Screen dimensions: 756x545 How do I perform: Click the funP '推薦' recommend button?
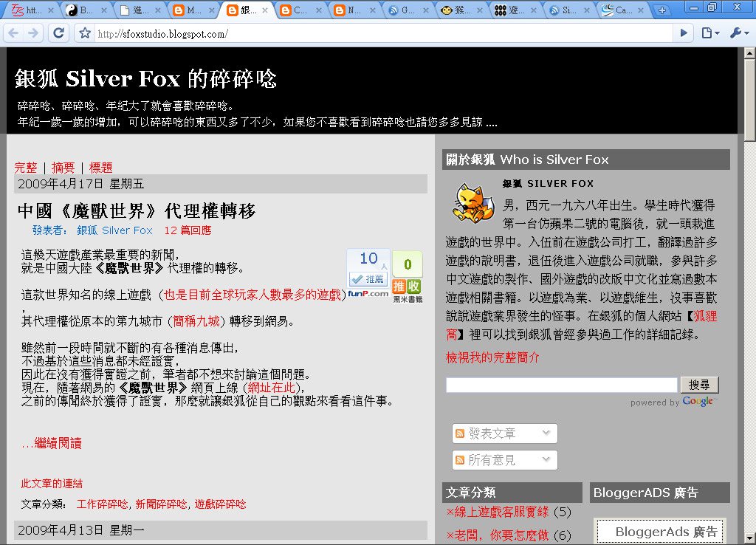[x=368, y=279]
